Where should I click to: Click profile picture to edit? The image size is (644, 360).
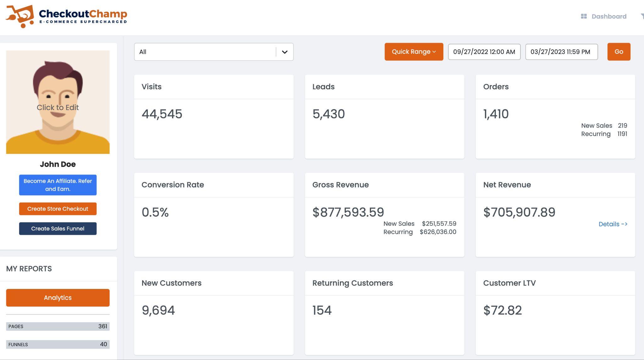[x=58, y=102]
